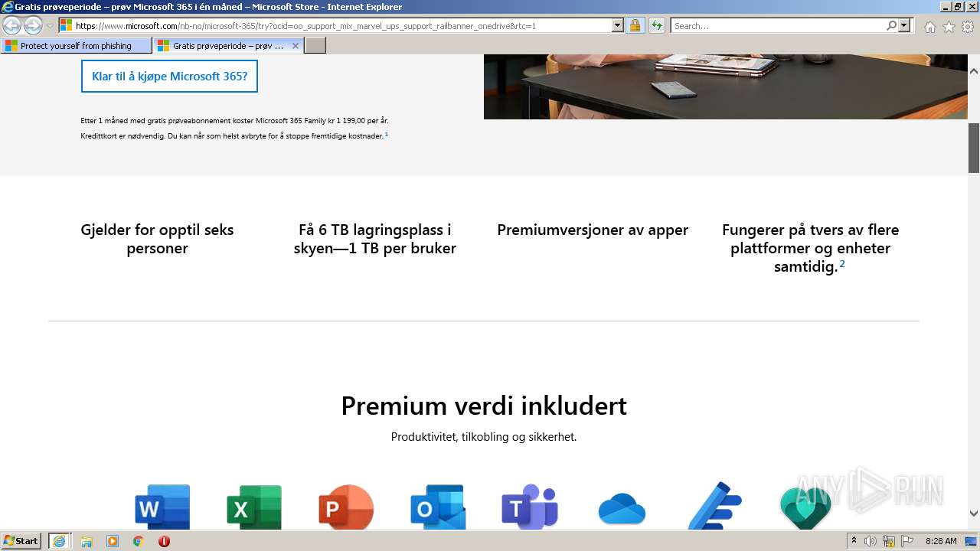The height and width of the screenshot is (551, 980).
Task: Expand the address bar URL dropdown
Action: click(x=618, y=26)
